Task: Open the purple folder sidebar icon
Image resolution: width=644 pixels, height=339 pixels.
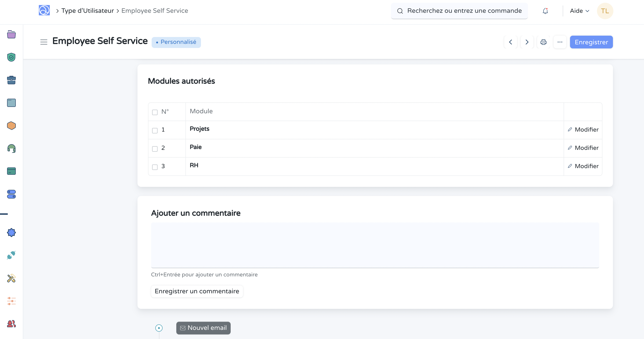Action: click(x=11, y=34)
